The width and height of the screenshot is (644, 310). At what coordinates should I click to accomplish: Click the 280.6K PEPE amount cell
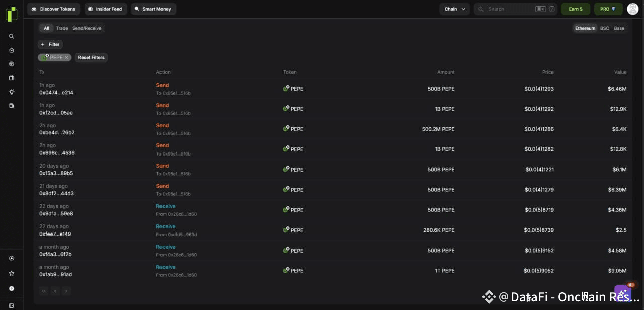tap(439, 230)
